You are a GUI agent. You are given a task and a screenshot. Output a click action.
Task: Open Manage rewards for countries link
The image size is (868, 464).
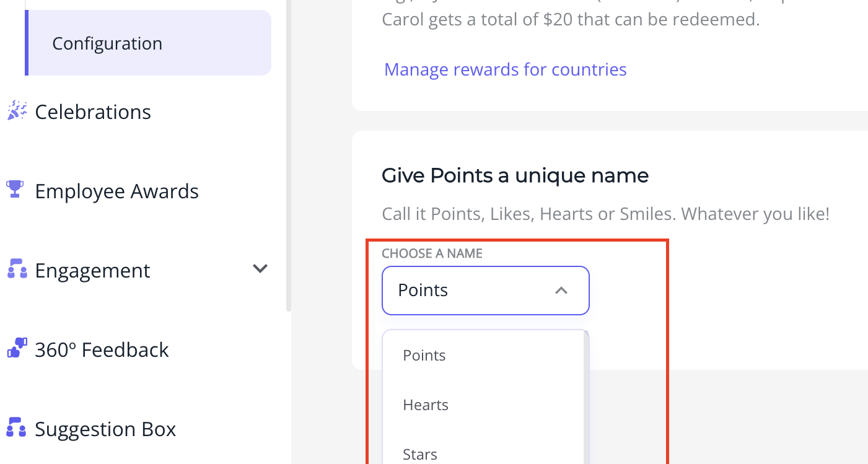click(x=506, y=69)
